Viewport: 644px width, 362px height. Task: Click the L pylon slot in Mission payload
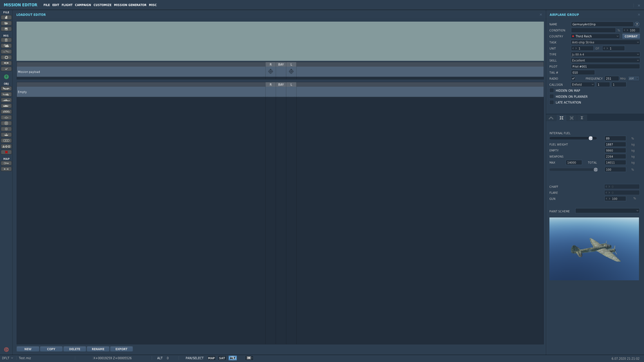click(x=291, y=71)
